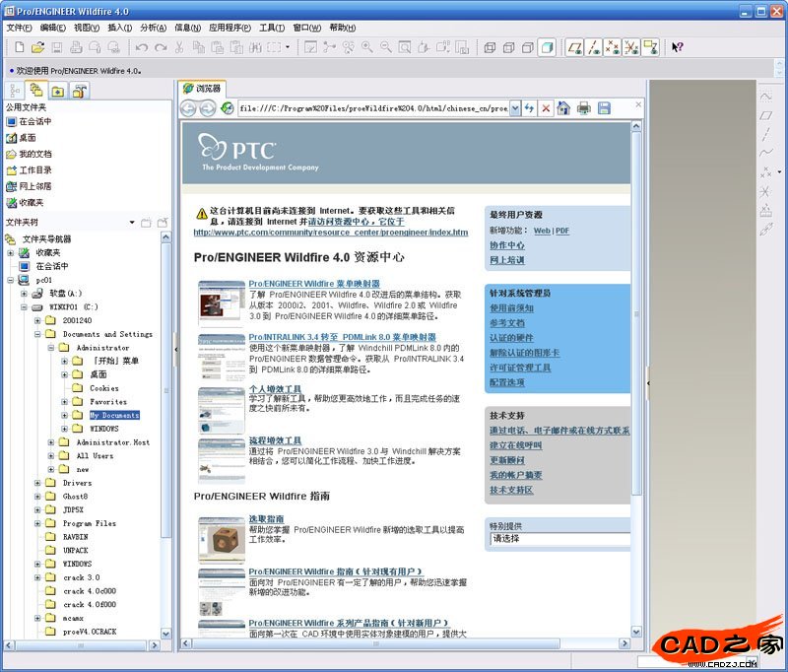Go back with the browser Back arrow

pyautogui.click(x=188, y=108)
